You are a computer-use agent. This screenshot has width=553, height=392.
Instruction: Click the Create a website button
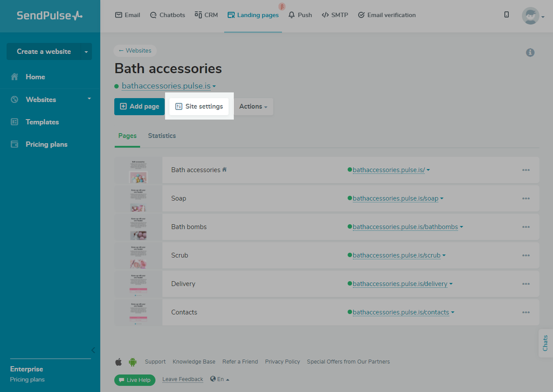pos(44,52)
